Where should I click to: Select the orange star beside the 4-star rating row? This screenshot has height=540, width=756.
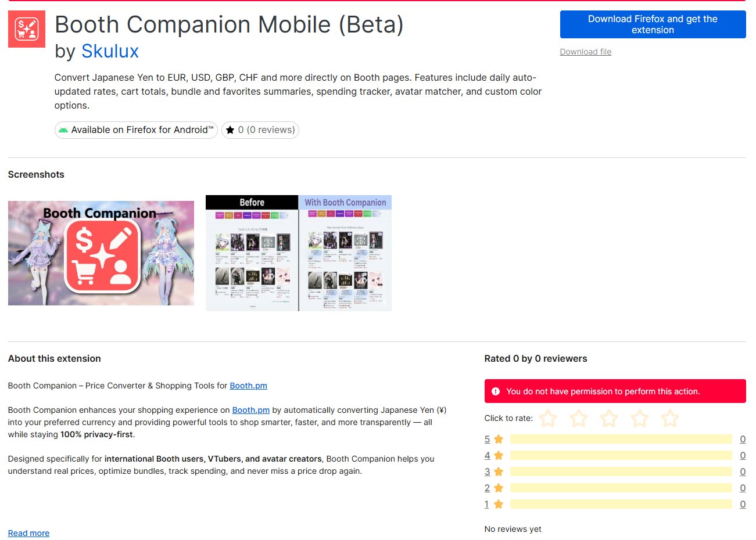[x=499, y=455]
